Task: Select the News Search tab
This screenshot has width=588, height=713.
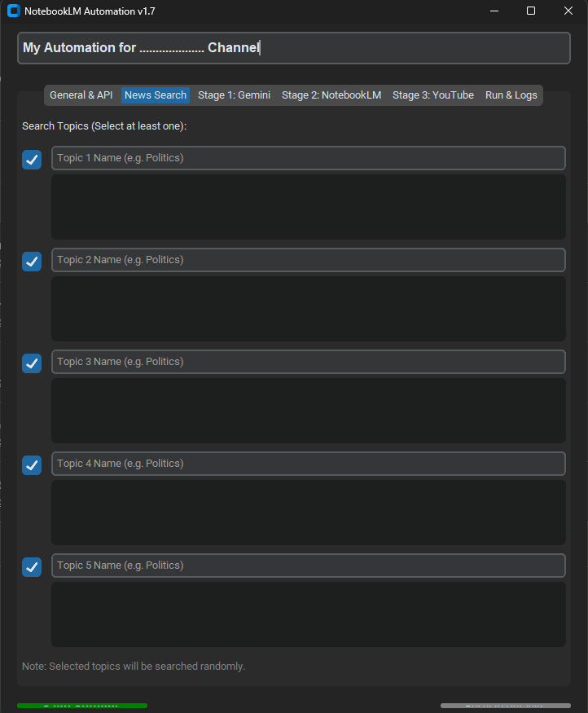Action: click(156, 95)
